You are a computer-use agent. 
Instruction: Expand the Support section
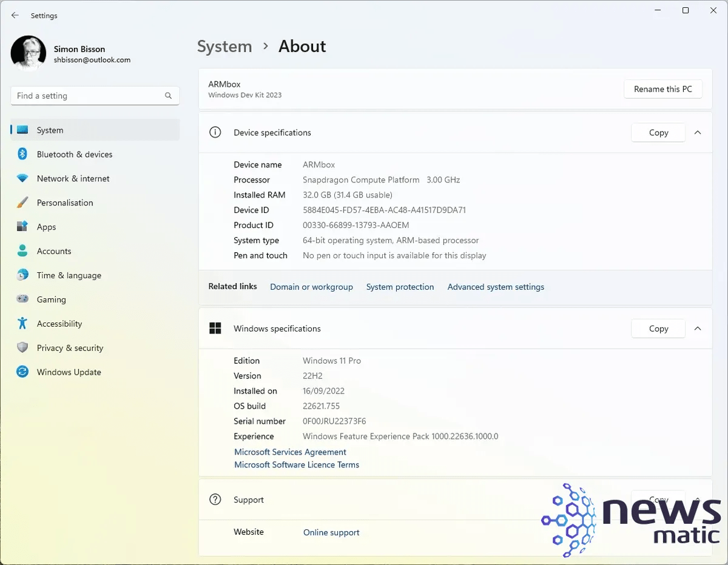(x=698, y=500)
